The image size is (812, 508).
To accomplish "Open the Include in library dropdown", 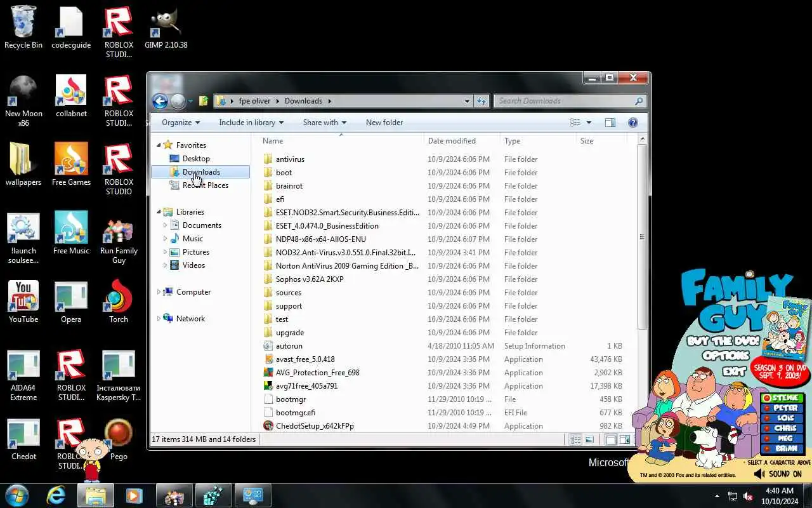I will click(x=251, y=123).
